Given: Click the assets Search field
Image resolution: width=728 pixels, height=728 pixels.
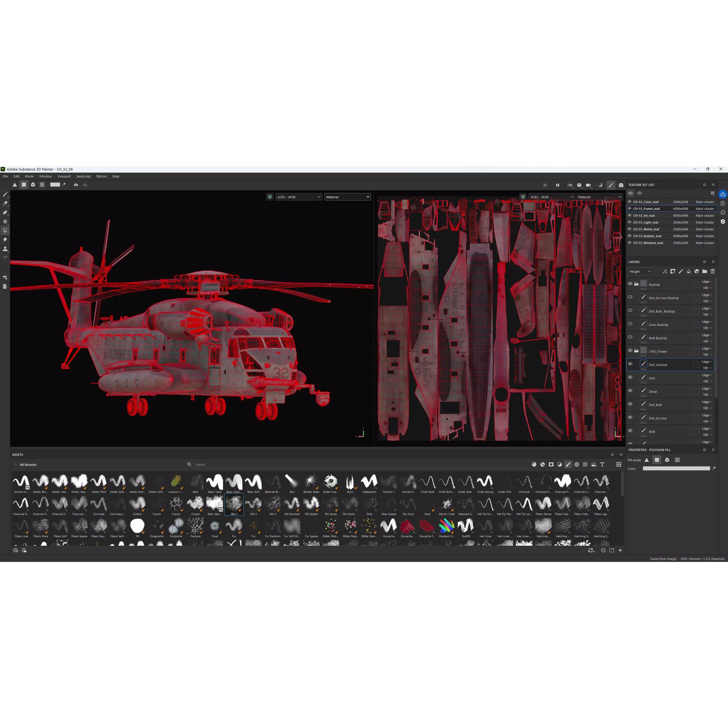Looking at the screenshot, I should coord(358,465).
